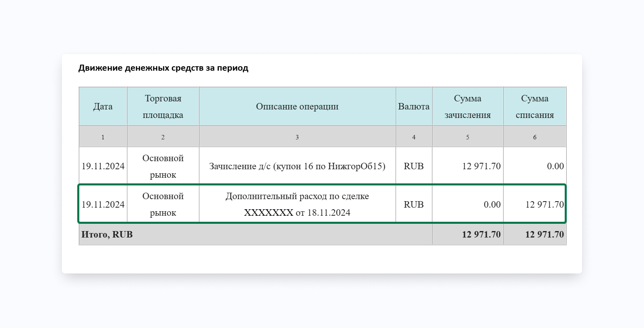
Task: Click the 'Описание операции' column header
Action: coord(297,106)
